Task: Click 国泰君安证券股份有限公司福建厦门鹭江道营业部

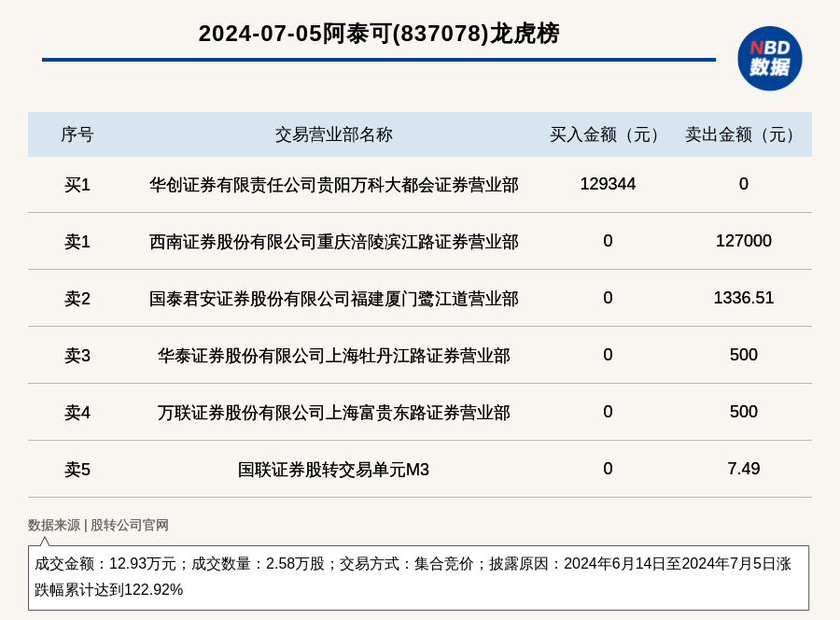Action: click(x=334, y=299)
